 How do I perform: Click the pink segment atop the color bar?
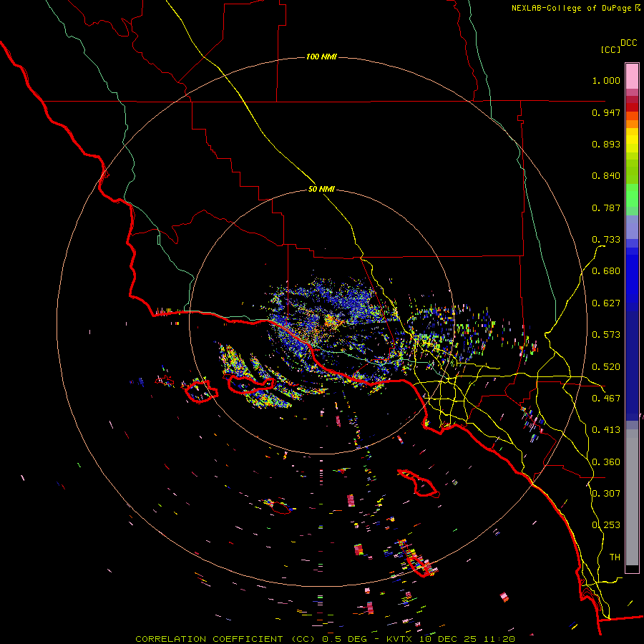(x=632, y=76)
